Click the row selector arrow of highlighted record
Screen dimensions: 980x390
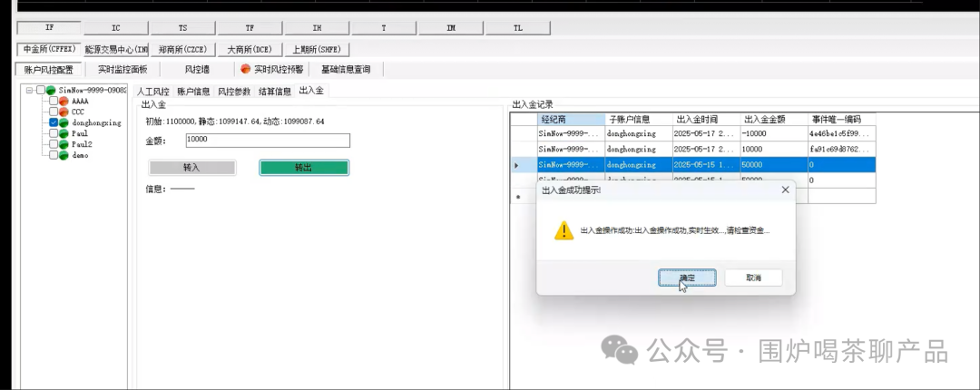(517, 165)
